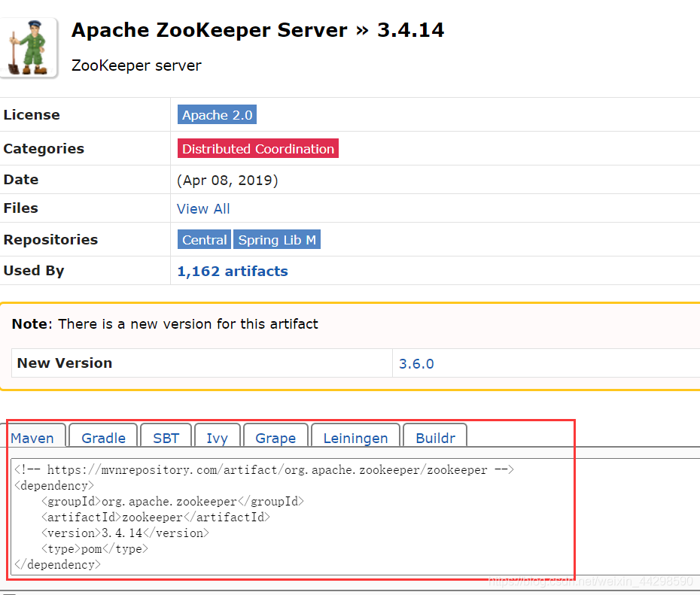
Task: Click the type pom line
Action: (x=95, y=548)
